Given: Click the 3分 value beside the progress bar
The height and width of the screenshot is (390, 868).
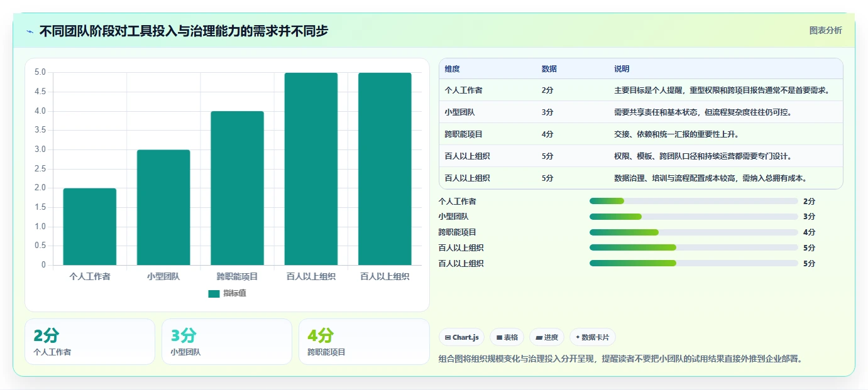Looking at the screenshot, I should pos(809,217).
